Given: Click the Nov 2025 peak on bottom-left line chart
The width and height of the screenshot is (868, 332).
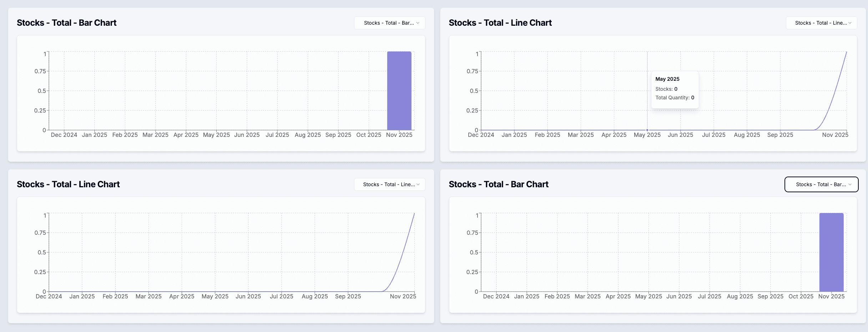Looking at the screenshot, I should (x=414, y=214).
